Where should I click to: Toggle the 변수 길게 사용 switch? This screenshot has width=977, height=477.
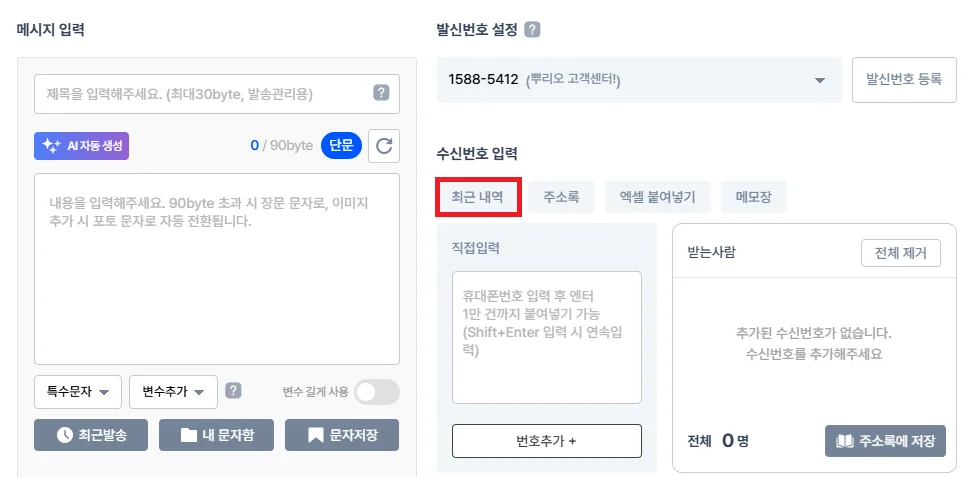[376, 392]
